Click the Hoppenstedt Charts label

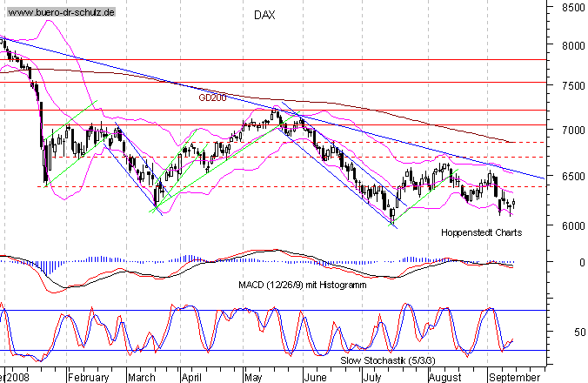480,232
